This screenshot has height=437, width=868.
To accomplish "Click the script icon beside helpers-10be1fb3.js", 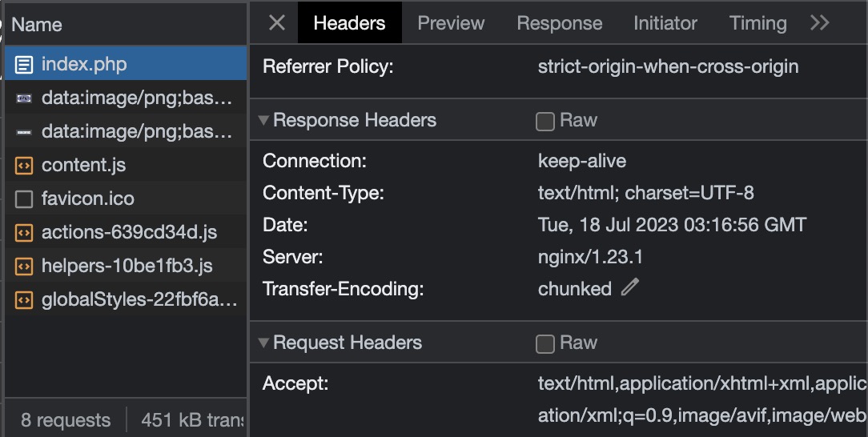I will [x=24, y=267].
